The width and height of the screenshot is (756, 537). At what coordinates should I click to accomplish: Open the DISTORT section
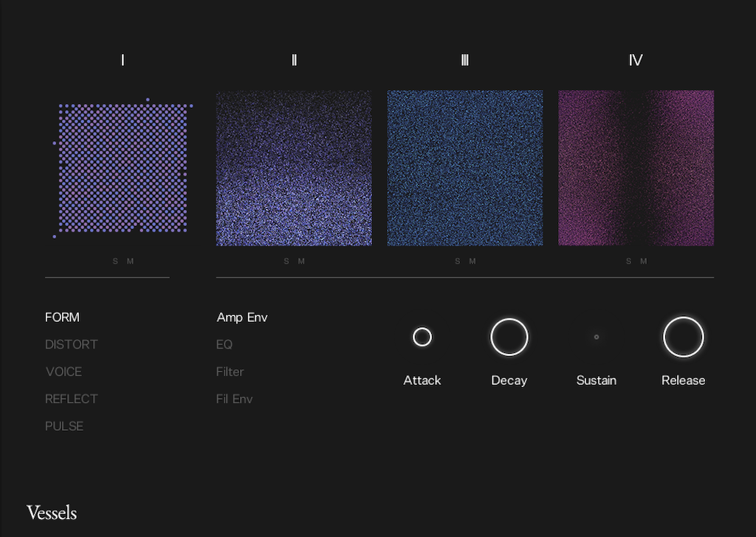point(72,344)
